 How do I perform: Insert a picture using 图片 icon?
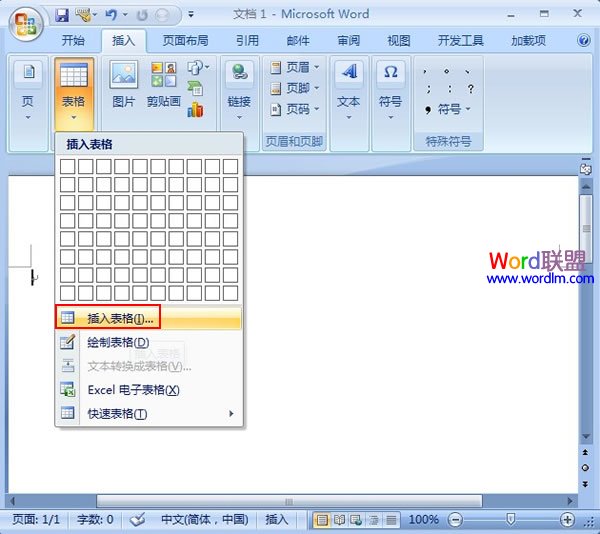pos(123,84)
